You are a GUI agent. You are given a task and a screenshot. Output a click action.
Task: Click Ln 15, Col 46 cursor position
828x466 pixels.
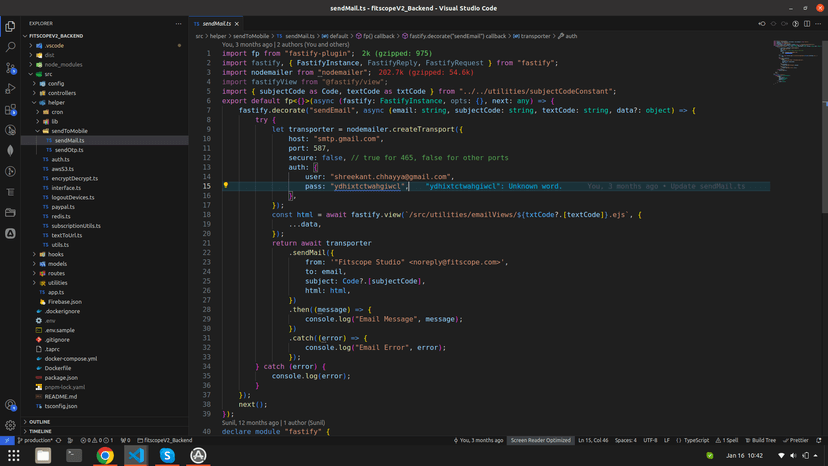pyautogui.click(x=593, y=440)
